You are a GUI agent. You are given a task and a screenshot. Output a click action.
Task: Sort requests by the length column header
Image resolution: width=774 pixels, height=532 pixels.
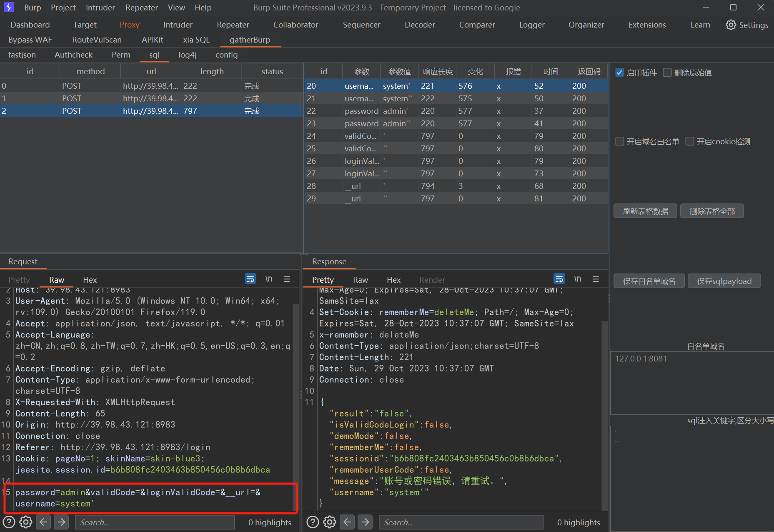[212, 71]
